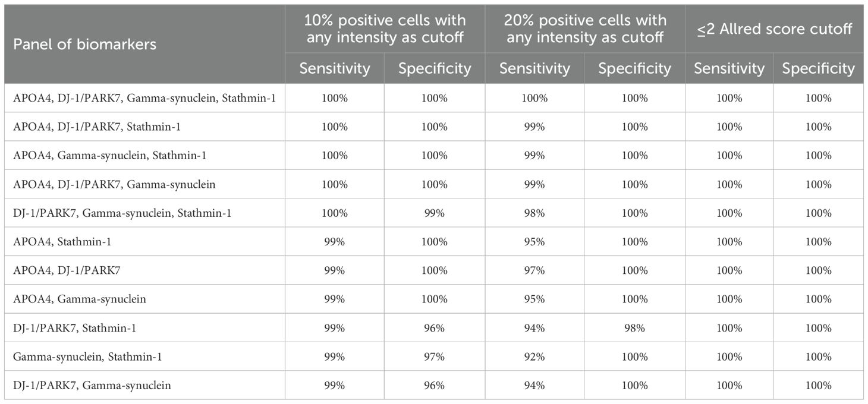Viewport: 868px width, 404px height.
Task: Select 'DJ-1/PARK7, Gamma-synuclein, Stathmin-1' row label
Action: 122,213
